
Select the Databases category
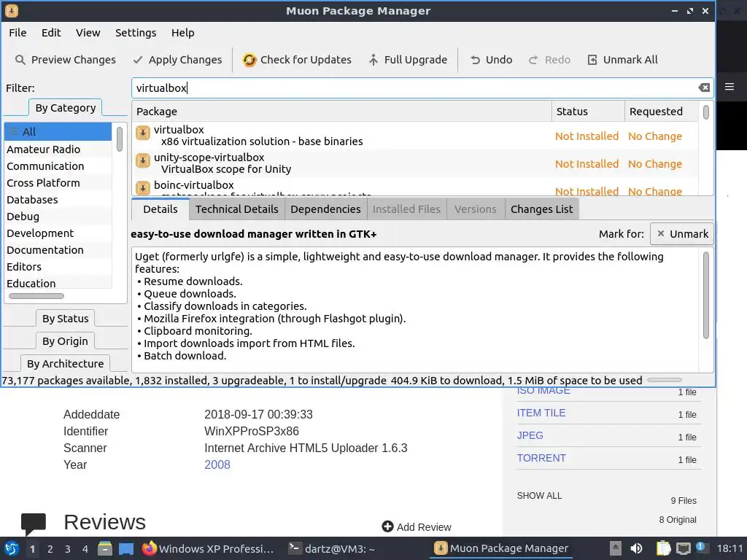coord(58,200)
